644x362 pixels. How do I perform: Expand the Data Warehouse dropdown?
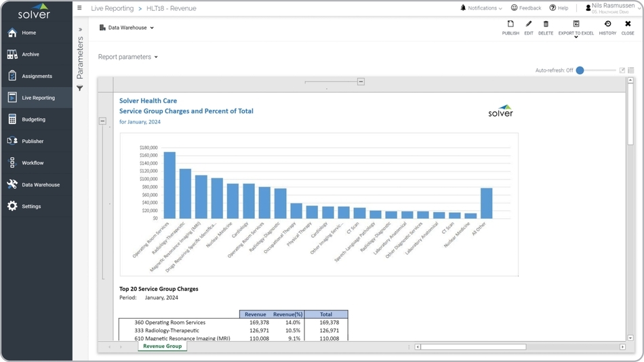pyautogui.click(x=127, y=28)
